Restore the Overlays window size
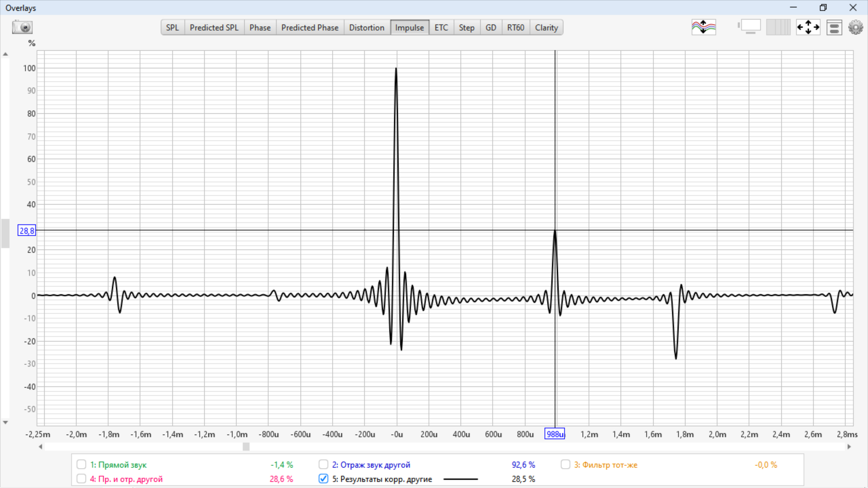Screen dimensions: 868x488 coord(823,8)
